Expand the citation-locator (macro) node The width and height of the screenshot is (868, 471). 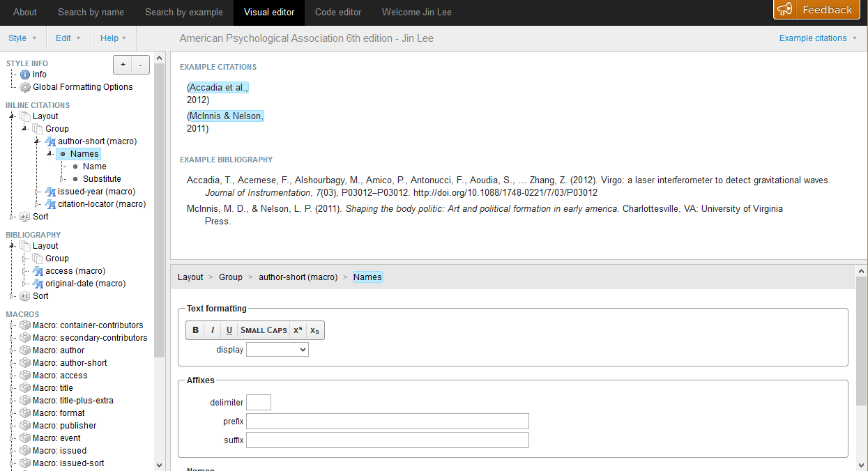[37, 204]
